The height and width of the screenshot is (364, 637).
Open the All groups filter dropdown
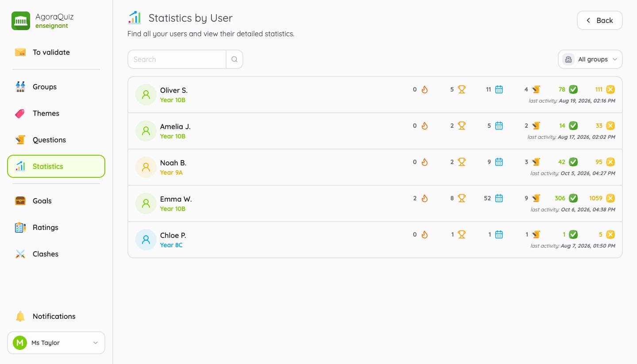(x=590, y=59)
